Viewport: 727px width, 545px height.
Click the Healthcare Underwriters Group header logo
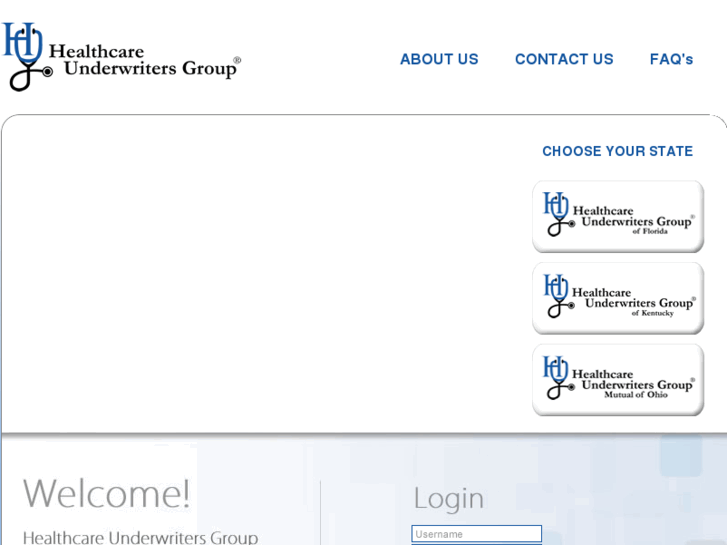tap(121, 57)
